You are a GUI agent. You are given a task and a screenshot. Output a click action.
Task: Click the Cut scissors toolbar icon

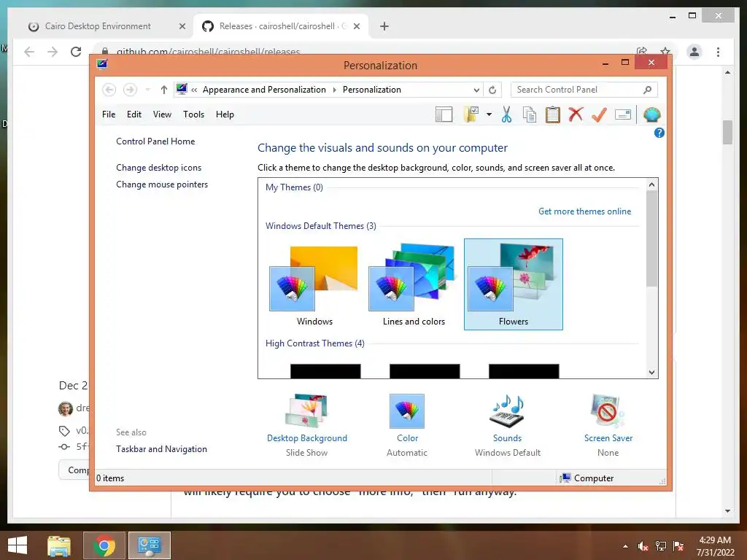(x=506, y=114)
